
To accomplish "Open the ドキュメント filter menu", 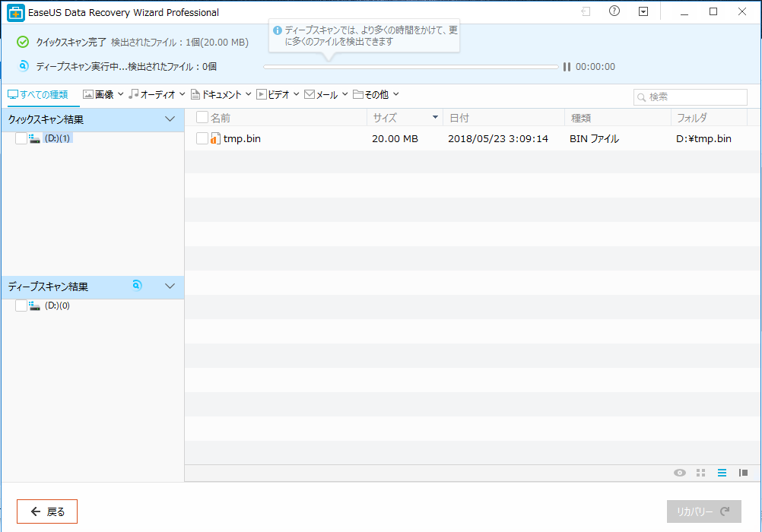I will click(x=221, y=95).
